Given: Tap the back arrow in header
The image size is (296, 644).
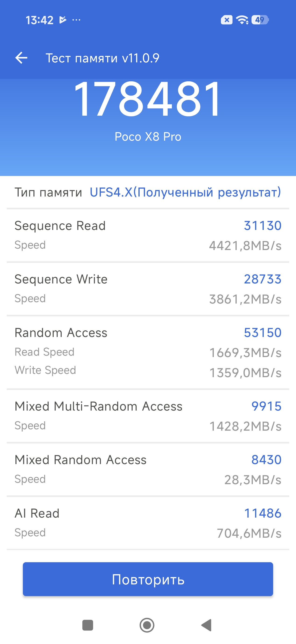Looking at the screenshot, I should click(x=21, y=58).
